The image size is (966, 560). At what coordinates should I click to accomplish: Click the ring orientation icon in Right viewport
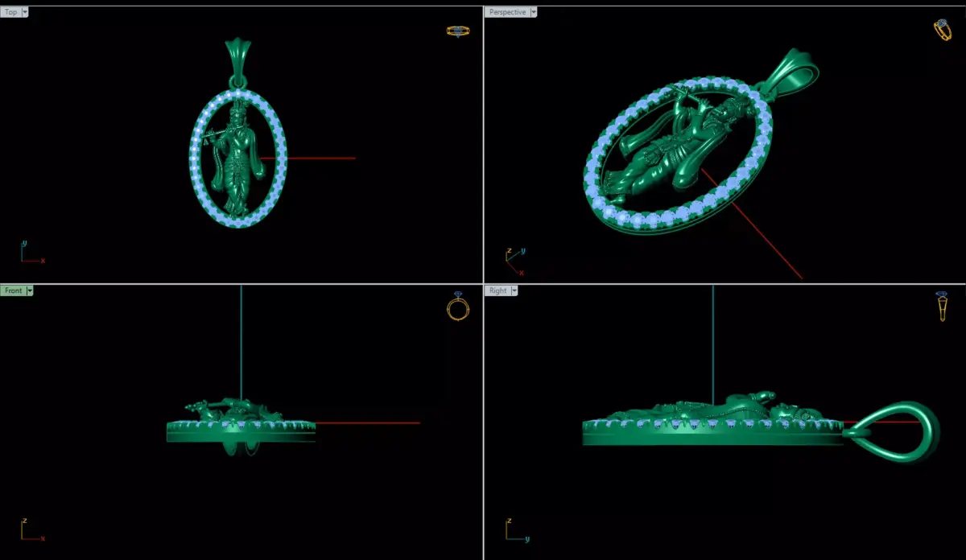942,307
